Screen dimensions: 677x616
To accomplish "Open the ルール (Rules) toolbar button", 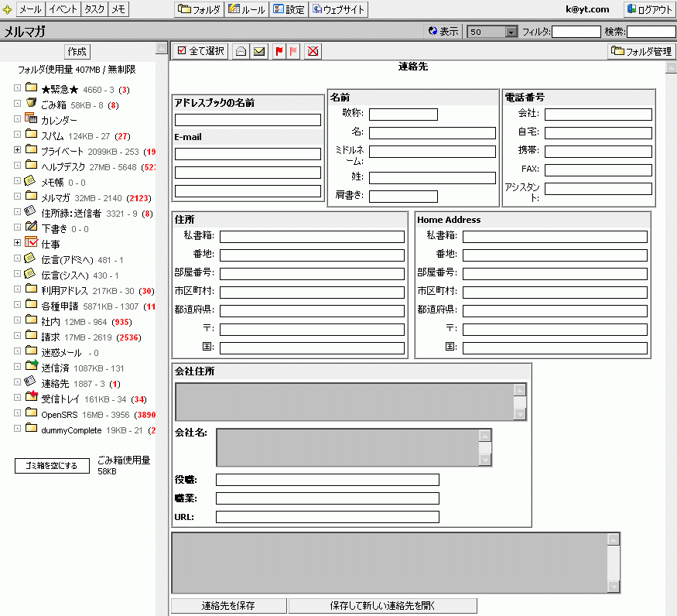I will 247,10.
